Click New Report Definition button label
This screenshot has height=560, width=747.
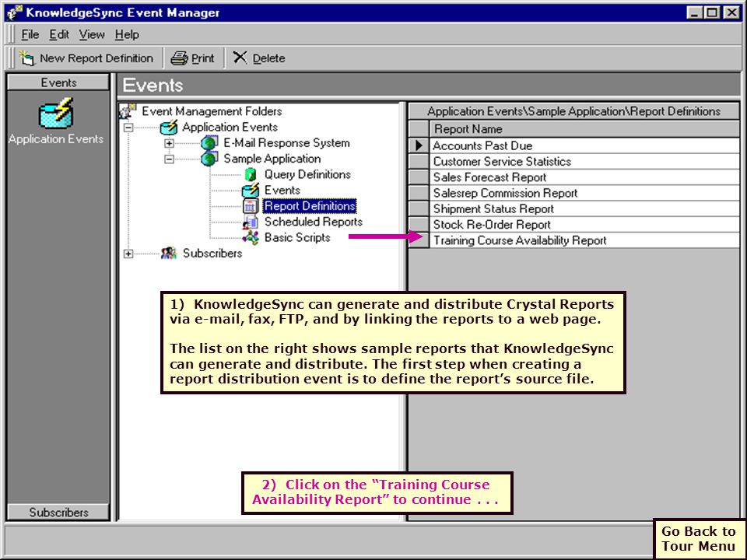coord(96,58)
